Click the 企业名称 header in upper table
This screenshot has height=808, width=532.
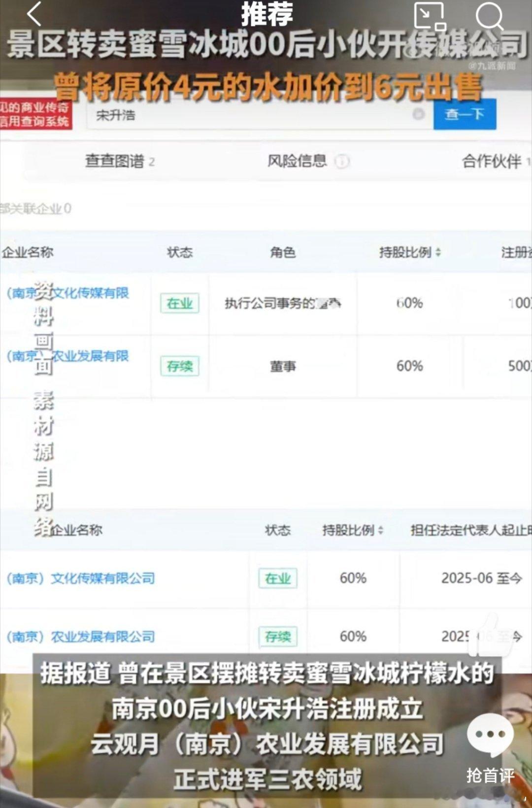click(x=28, y=252)
